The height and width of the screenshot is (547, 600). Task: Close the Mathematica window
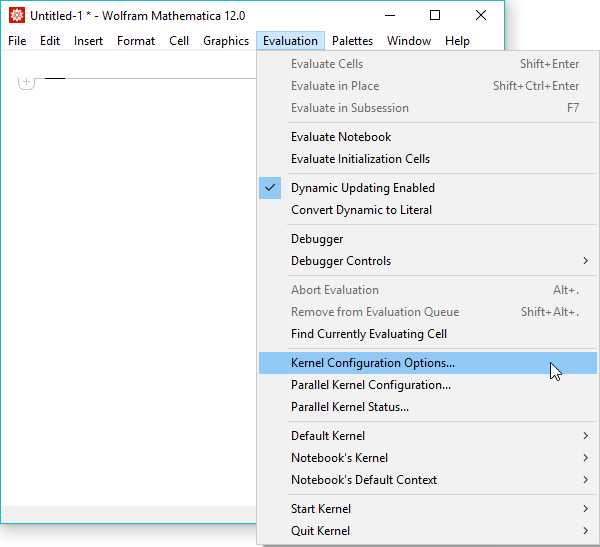pos(481,16)
